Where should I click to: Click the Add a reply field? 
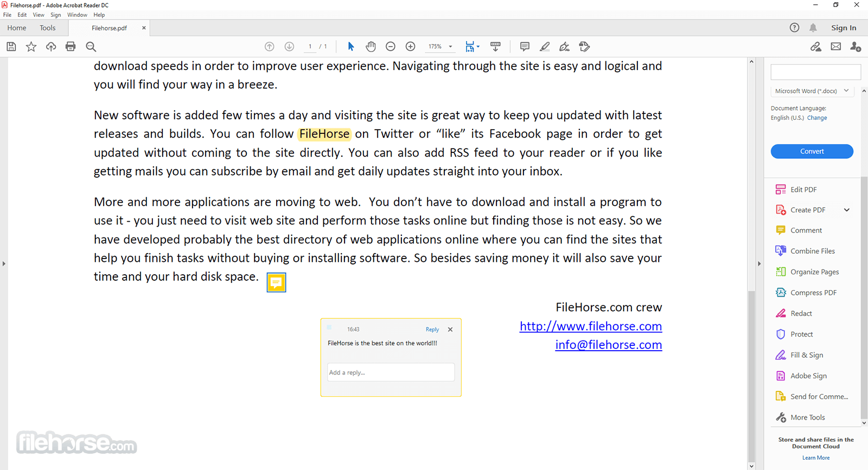(x=391, y=372)
